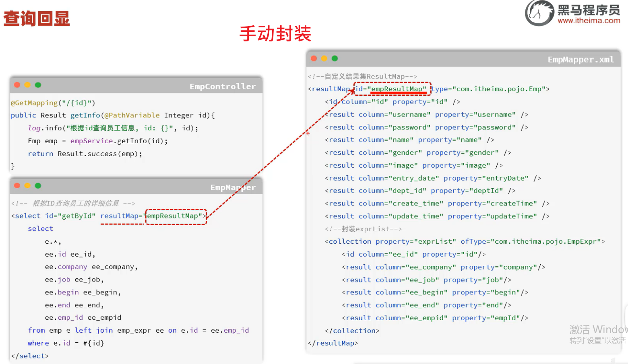Click the yellow dot in EmpMapper window

click(x=27, y=185)
